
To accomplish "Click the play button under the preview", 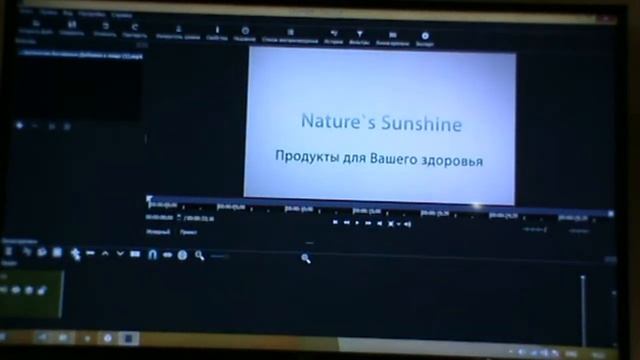I will [x=358, y=223].
